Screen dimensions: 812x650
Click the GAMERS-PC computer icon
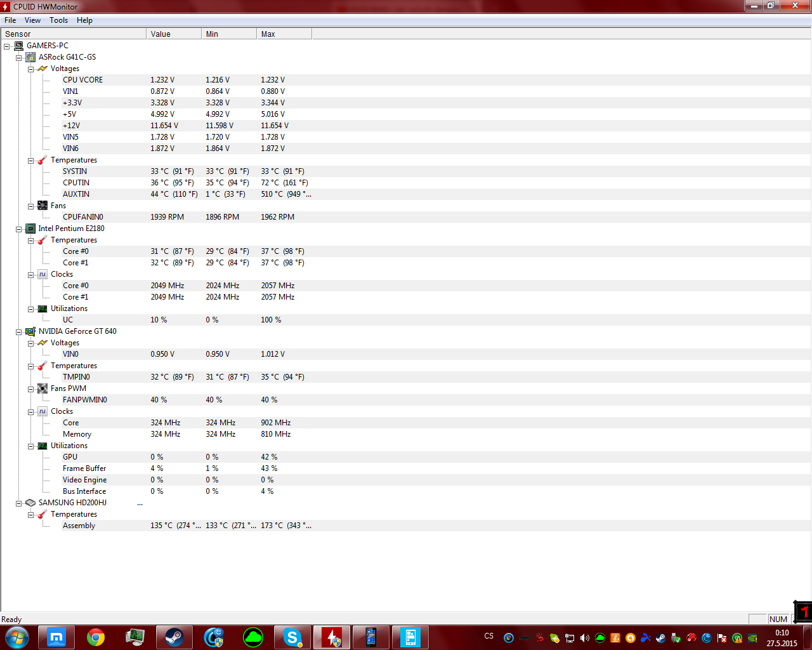(18, 46)
